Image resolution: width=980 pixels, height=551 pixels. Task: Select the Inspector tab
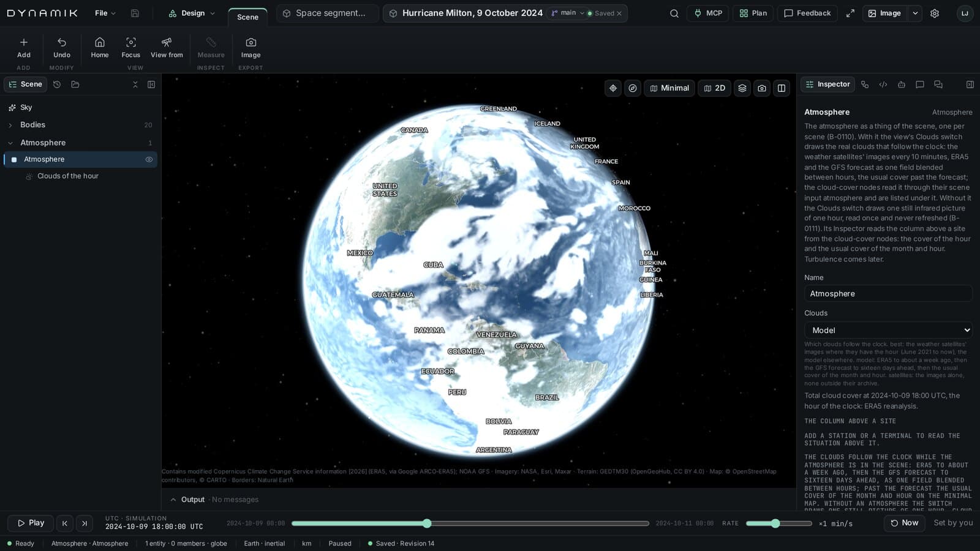[x=827, y=84]
